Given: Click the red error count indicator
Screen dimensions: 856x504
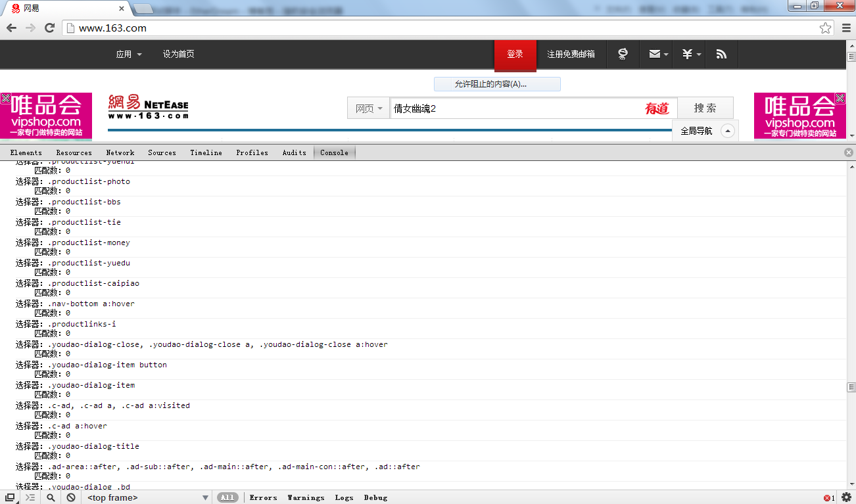Looking at the screenshot, I should pos(828,498).
